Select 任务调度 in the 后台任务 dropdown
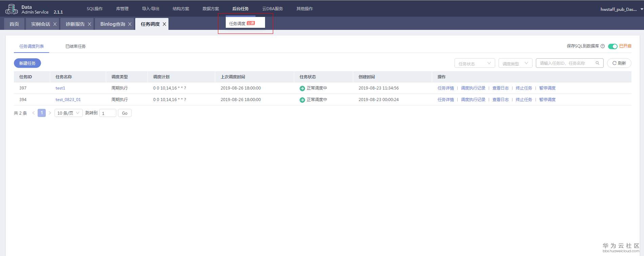The width and height of the screenshot is (644, 256). tap(245, 23)
